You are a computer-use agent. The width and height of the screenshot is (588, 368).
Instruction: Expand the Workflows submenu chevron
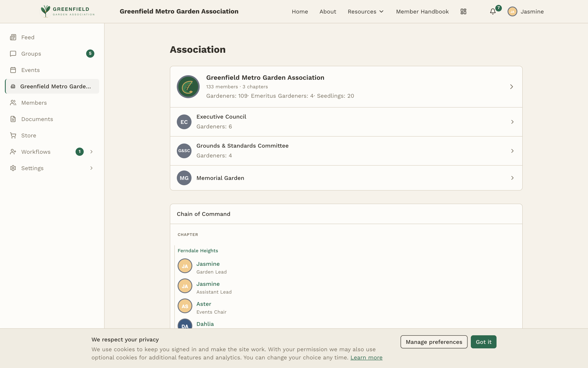tap(91, 152)
